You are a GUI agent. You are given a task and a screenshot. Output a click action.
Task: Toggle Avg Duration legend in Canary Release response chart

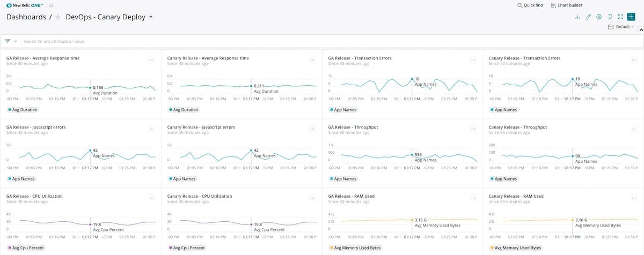click(x=183, y=110)
